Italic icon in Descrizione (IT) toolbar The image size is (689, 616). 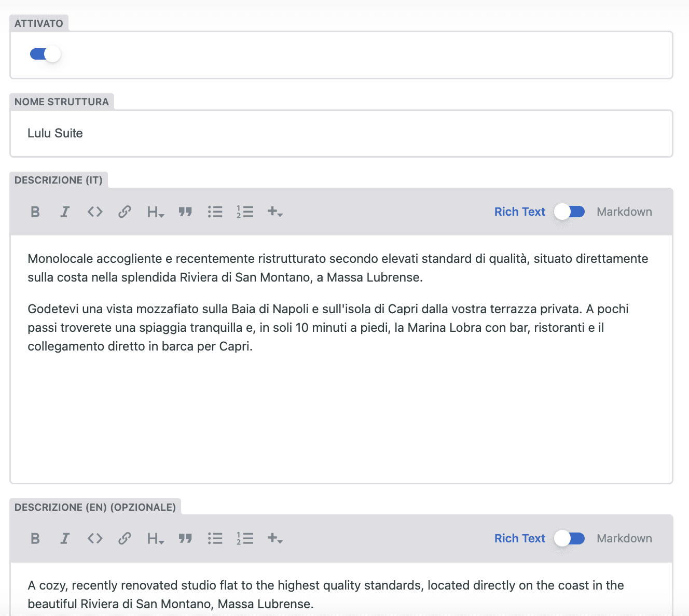(65, 212)
